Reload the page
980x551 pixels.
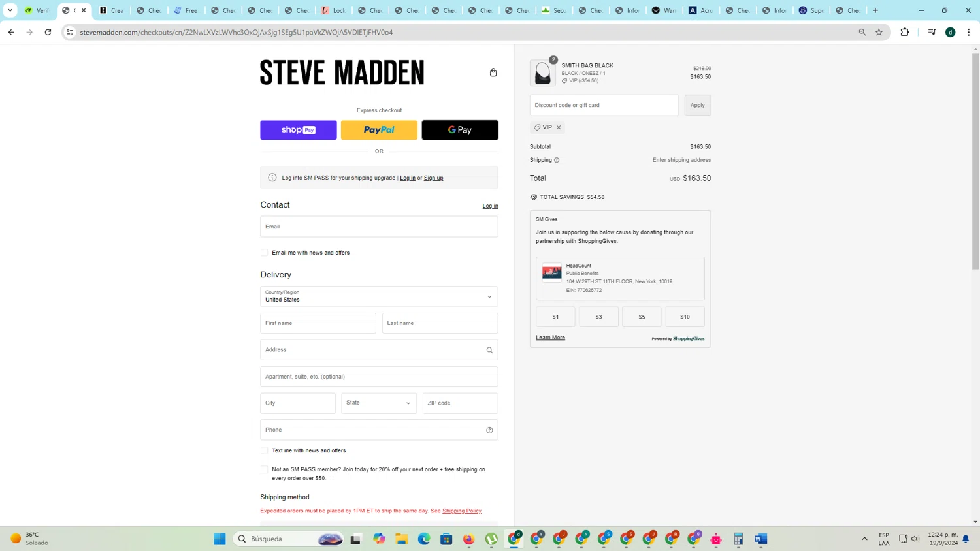(48, 32)
